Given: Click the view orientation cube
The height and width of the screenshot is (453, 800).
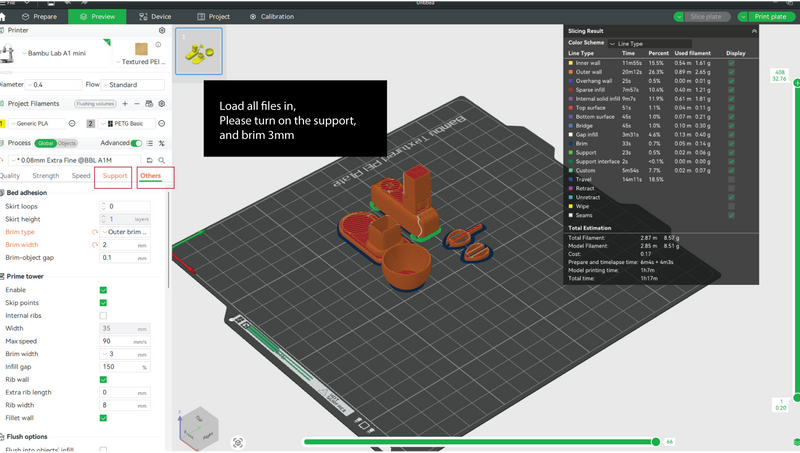Looking at the screenshot, I should pyautogui.click(x=199, y=427).
